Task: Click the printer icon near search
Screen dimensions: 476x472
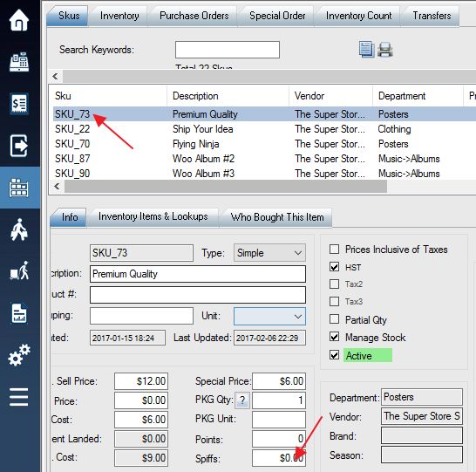Action: (x=385, y=50)
